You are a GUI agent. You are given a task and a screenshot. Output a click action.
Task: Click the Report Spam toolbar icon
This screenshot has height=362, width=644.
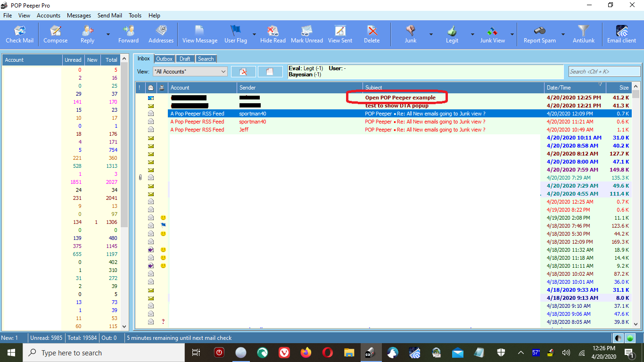540,34
